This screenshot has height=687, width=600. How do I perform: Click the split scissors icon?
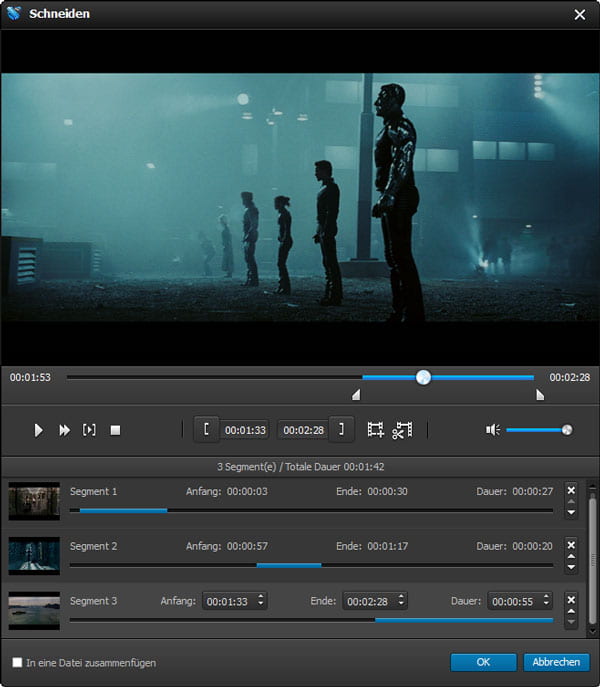pos(402,430)
